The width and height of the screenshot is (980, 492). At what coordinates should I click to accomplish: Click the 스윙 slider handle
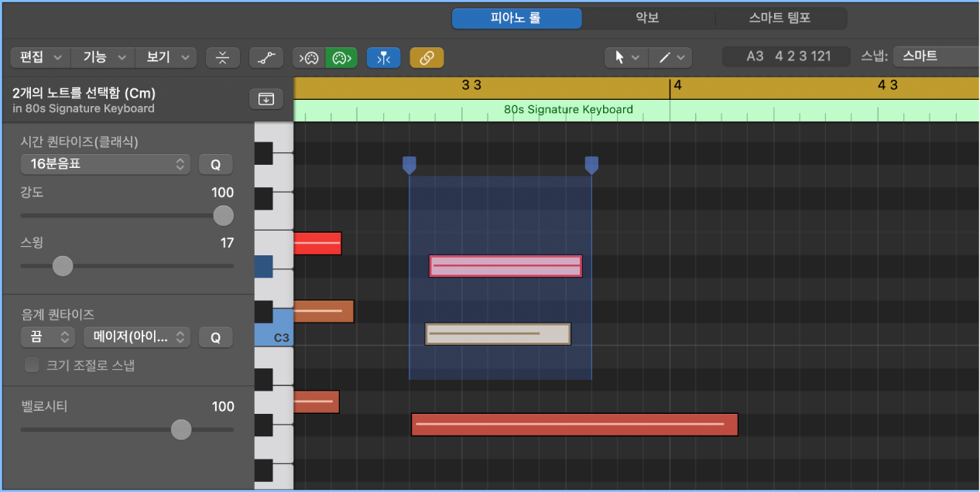click(x=63, y=266)
